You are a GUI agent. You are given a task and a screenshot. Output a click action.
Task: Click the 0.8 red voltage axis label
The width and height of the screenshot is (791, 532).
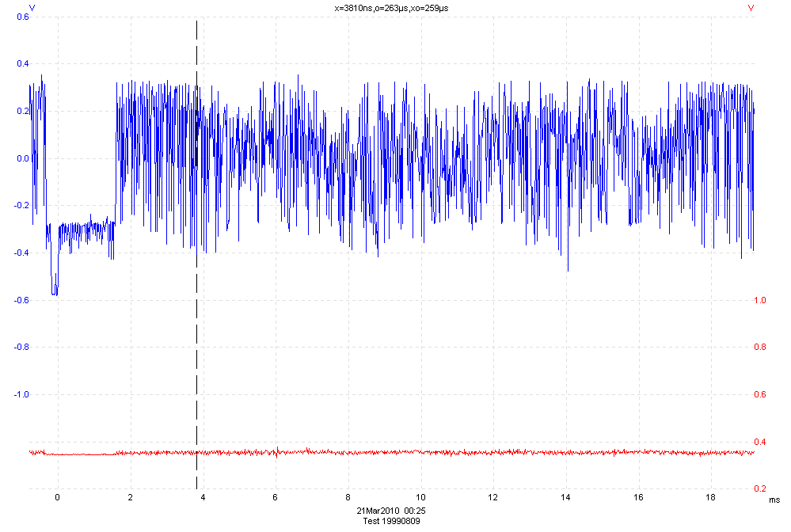(x=759, y=348)
